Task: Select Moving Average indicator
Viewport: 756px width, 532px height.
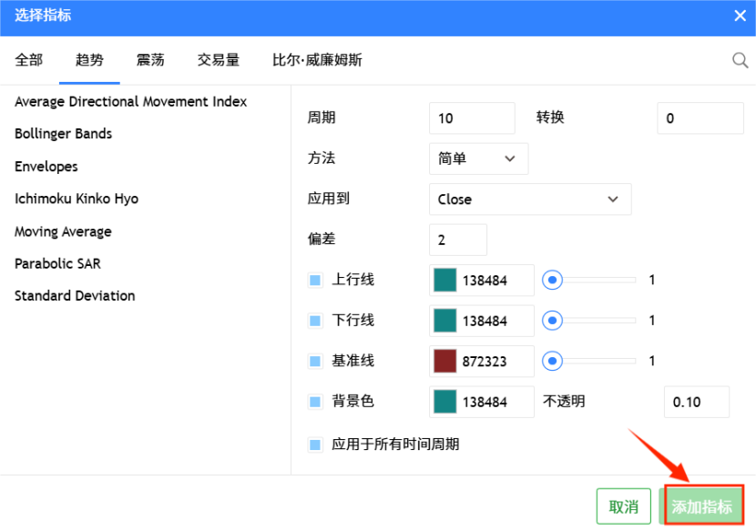Action: click(x=63, y=231)
